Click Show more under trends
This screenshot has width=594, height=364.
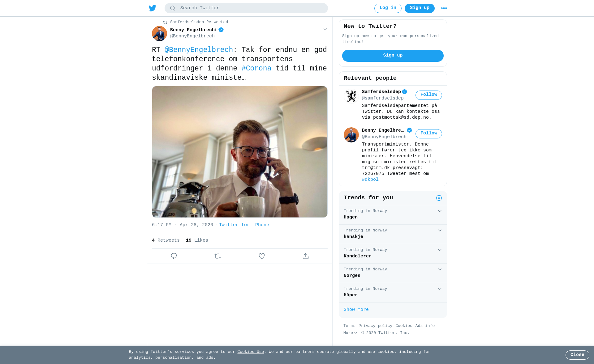pos(356,310)
